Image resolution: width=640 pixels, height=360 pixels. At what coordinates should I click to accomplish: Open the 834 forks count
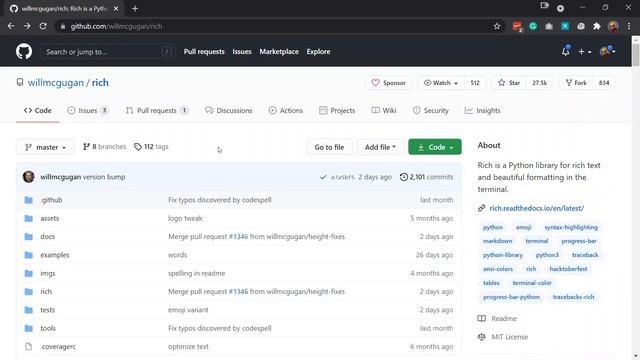pyautogui.click(x=604, y=83)
